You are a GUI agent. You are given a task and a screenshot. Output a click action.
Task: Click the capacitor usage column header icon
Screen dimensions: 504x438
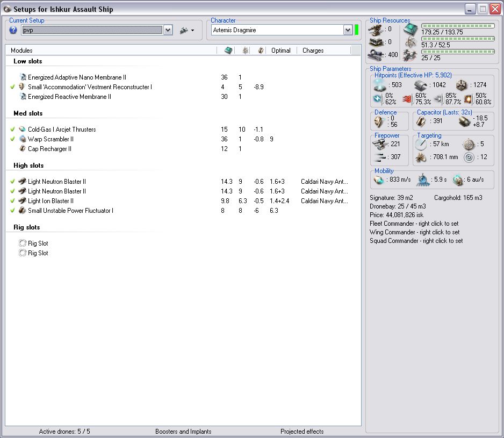[261, 51]
